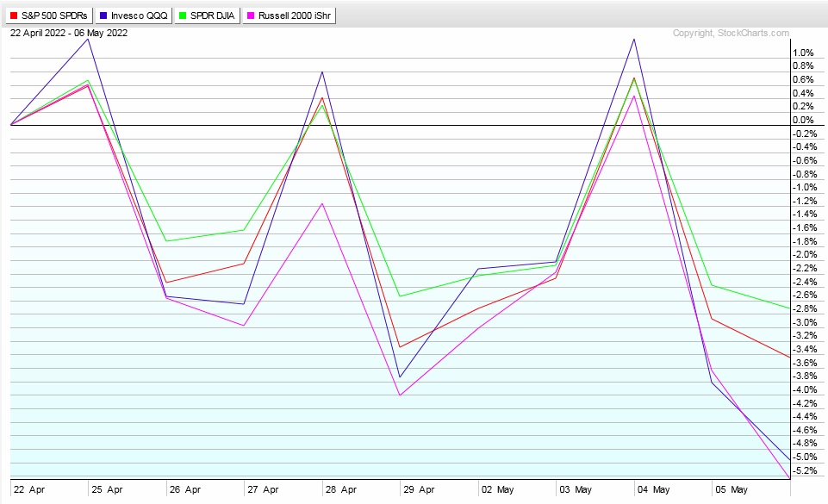
Task: Click the '0.6%' y-axis label
Action: (803, 79)
